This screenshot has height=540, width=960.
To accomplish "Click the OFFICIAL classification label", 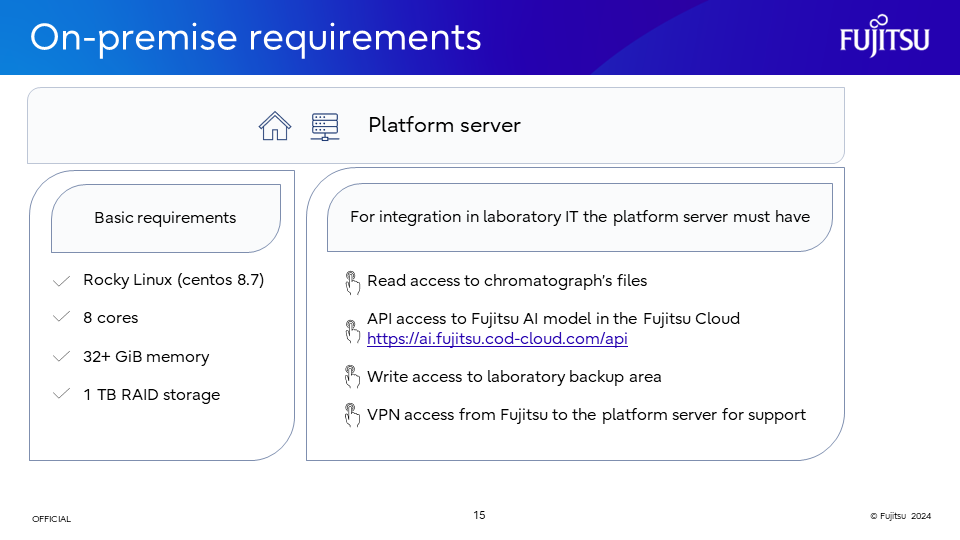I will [x=51, y=519].
